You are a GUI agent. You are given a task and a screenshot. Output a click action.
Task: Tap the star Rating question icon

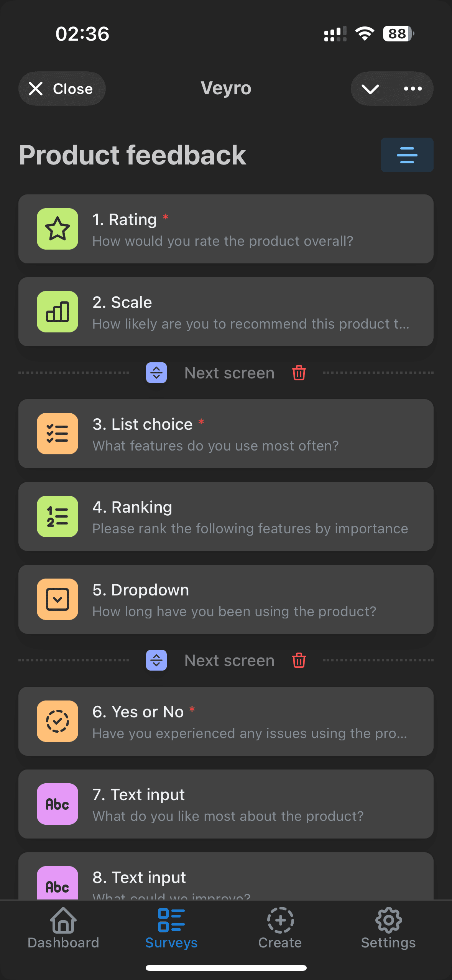[x=58, y=229]
